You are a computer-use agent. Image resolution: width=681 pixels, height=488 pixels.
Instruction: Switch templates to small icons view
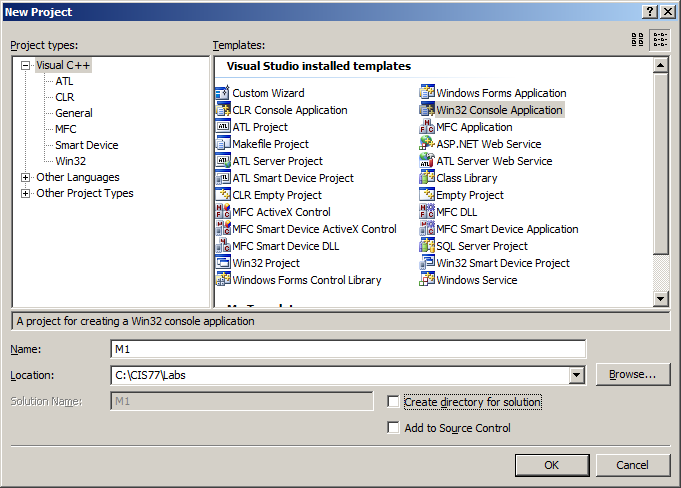[x=660, y=40]
